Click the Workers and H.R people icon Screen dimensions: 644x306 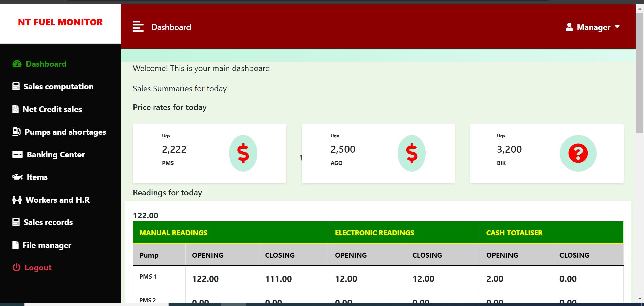17,200
